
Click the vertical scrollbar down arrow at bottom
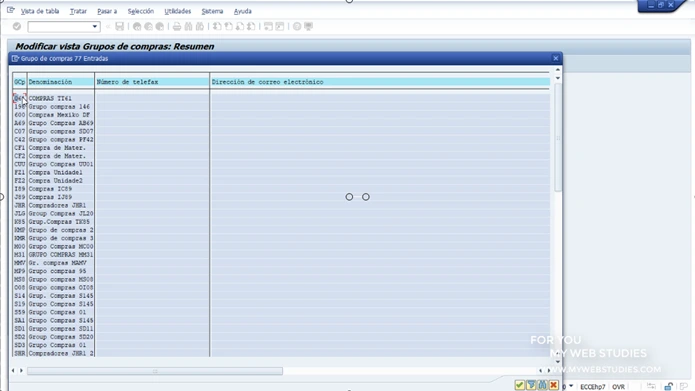click(558, 361)
